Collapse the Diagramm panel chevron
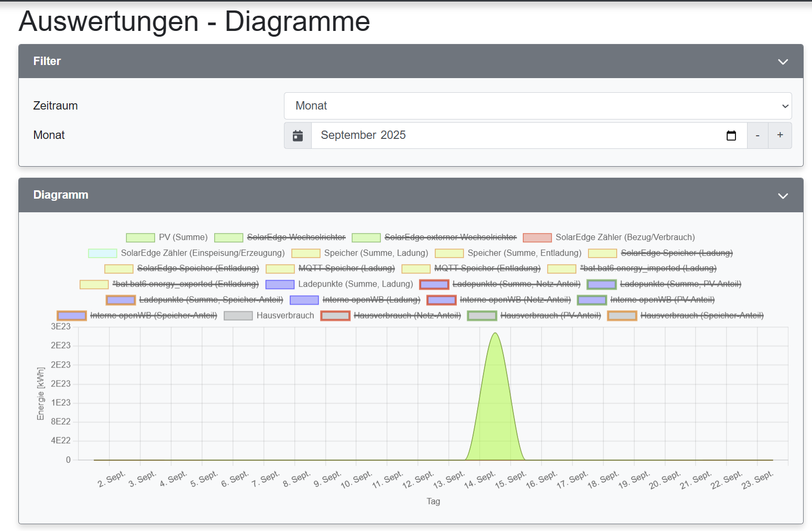Screen dimensions: 812x531 pyautogui.click(x=783, y=196)
